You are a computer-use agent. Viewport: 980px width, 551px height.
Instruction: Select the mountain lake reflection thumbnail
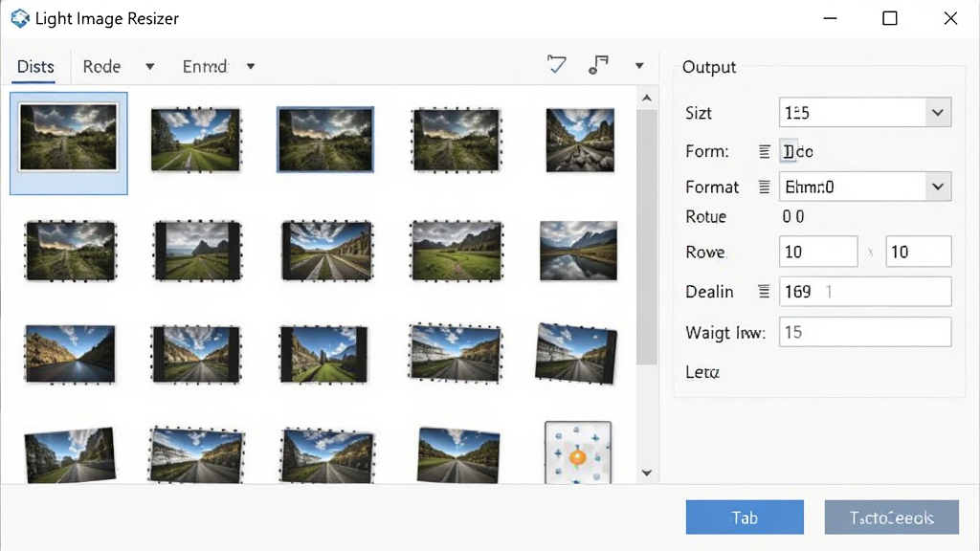coord(578,251)
